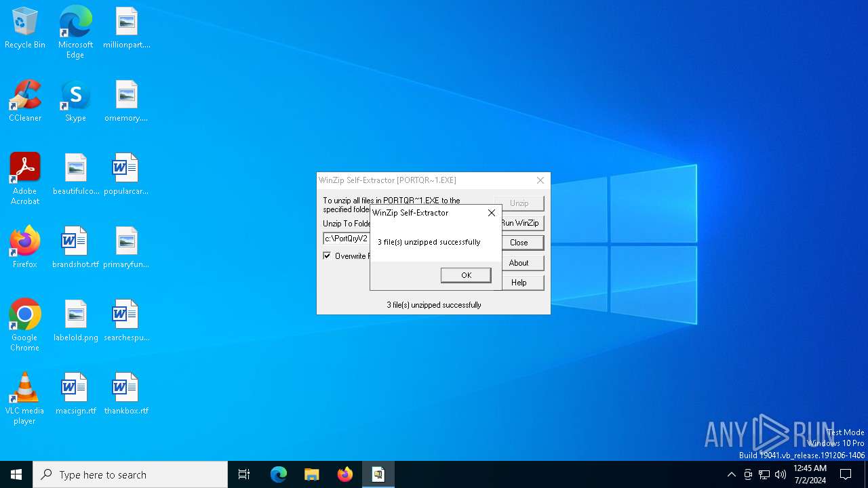The width and height of the screenshot is (868, 488).
Task: Select the Google Chrome desktop shortcut
Action: click(25, 325)
